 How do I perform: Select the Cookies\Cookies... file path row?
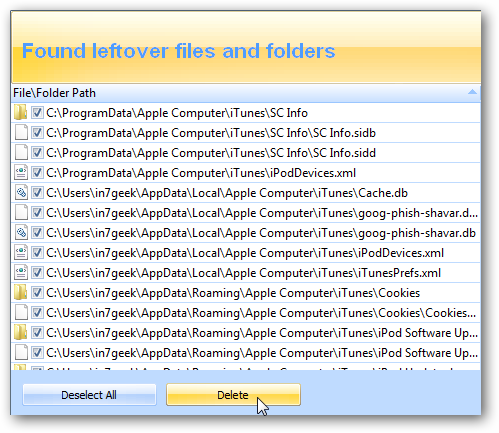coord(246,313)
